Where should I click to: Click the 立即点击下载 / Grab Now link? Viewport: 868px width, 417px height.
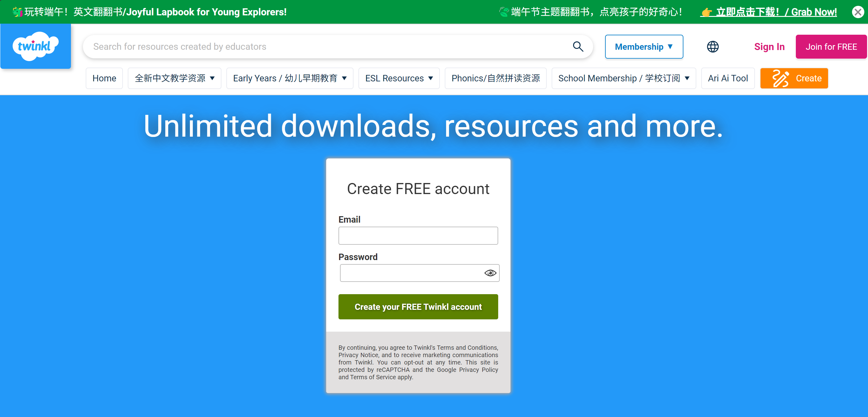coord(768,12)
